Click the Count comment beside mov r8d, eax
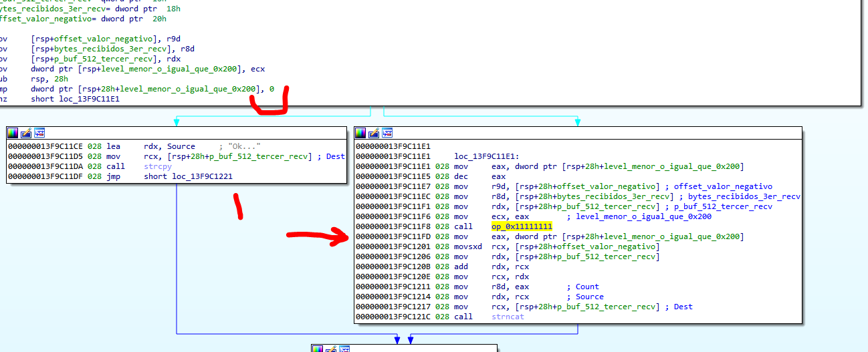Screen dimensions: 868x352 point(587,287)
